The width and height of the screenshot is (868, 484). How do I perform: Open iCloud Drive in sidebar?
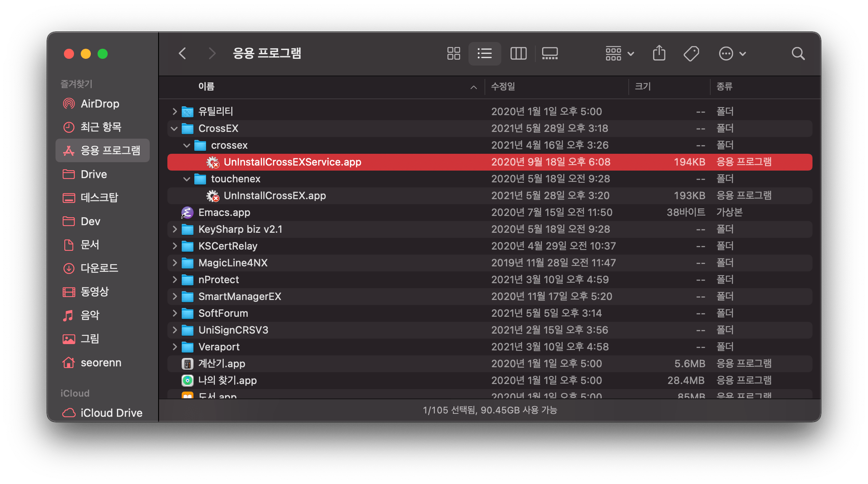(x=111, y=413)
